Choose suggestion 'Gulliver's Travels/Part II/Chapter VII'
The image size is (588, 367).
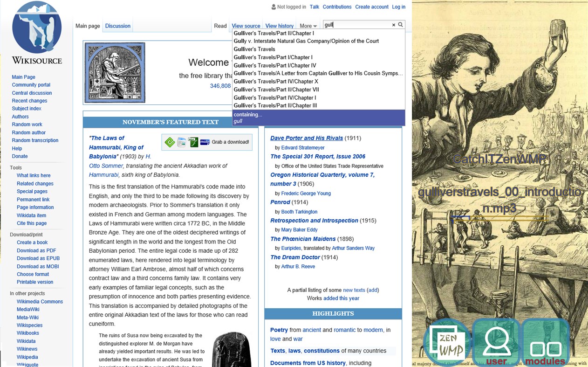[x=319, y=90]
